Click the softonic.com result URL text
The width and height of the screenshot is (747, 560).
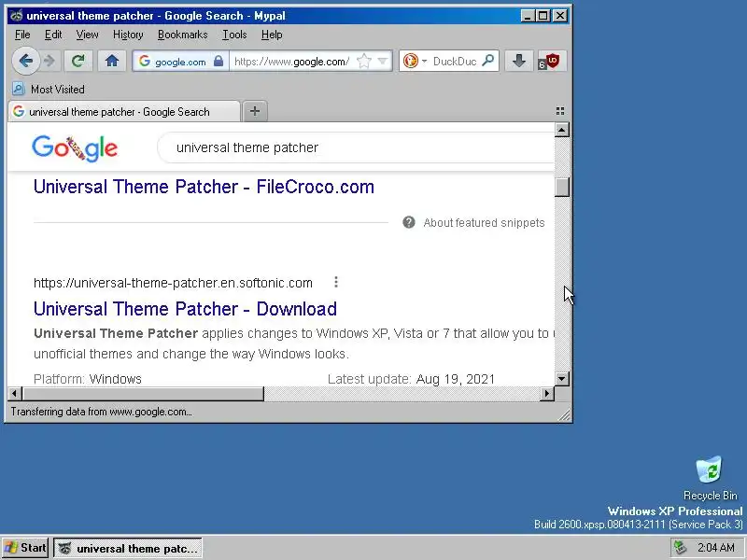click(173, 283)
